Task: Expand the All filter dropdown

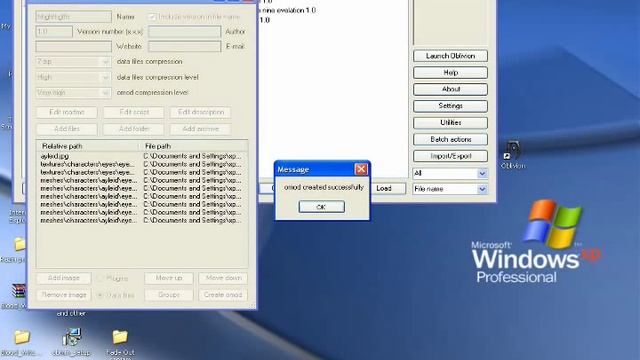Action: tap(482, 173)
